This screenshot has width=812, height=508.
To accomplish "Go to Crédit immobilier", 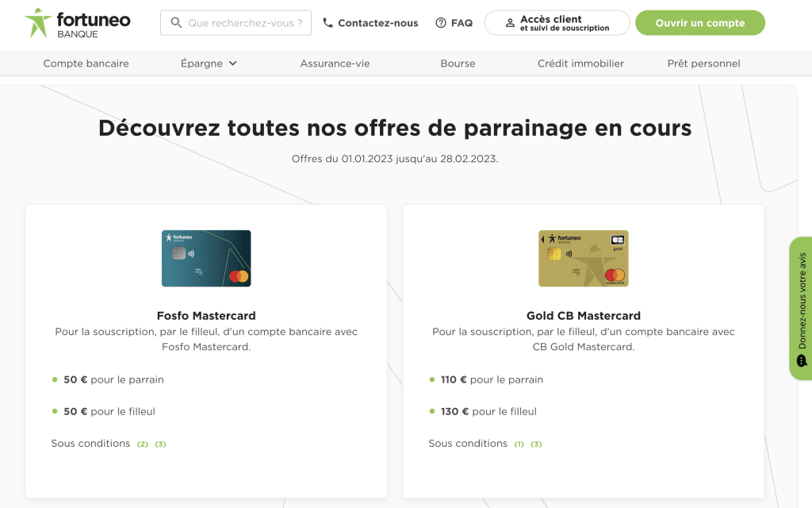I will 580,63.
